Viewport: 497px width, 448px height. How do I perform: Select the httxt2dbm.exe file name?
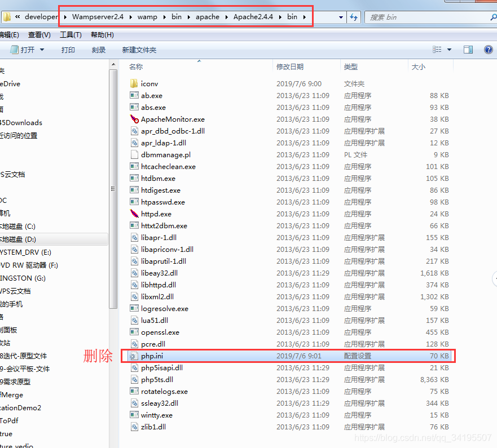point(164,226)
